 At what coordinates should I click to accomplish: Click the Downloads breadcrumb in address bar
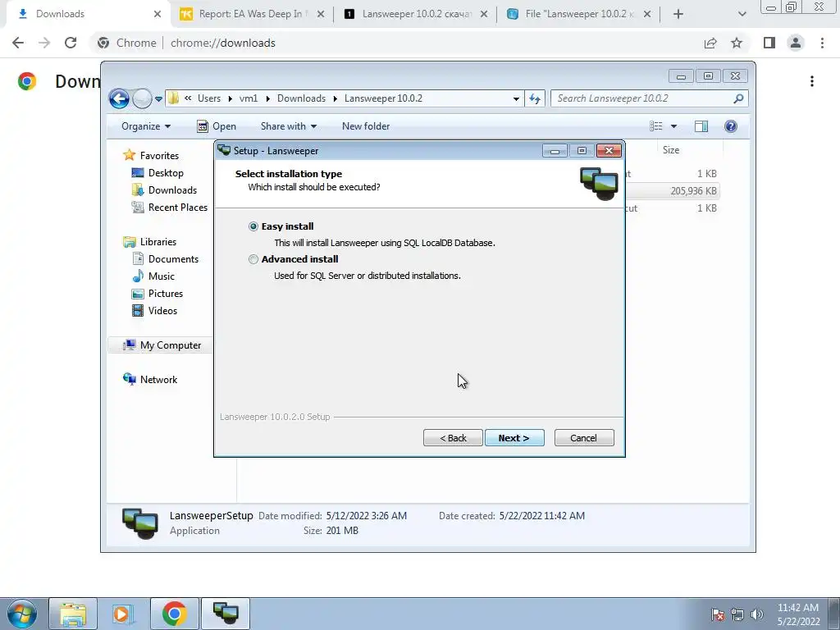301,98
